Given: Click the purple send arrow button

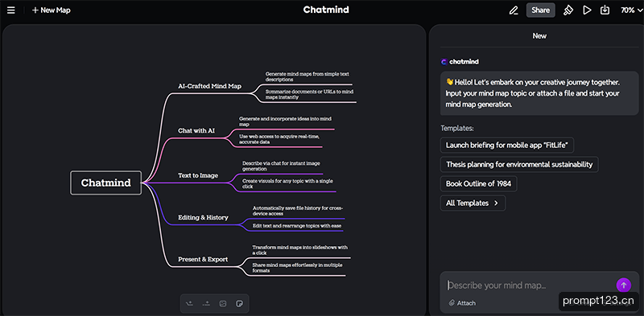Looking at the screenshot, I should click(x=623, y=285).
